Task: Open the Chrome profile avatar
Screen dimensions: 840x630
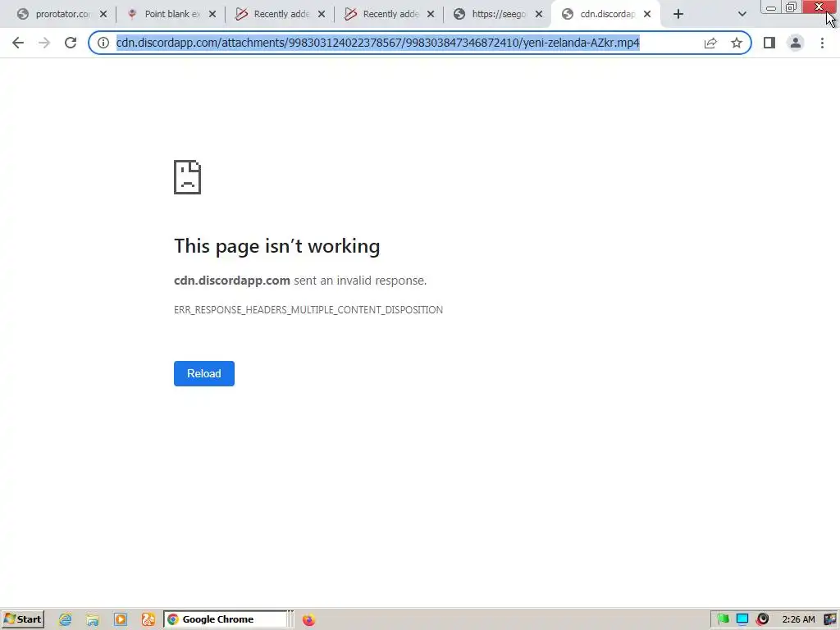Action: 796,43
